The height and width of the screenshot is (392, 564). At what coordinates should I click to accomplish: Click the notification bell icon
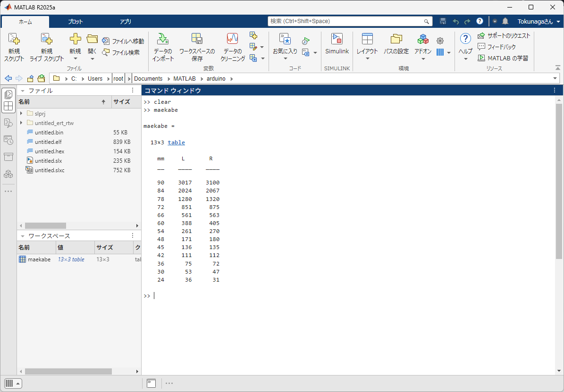point(505,21)
